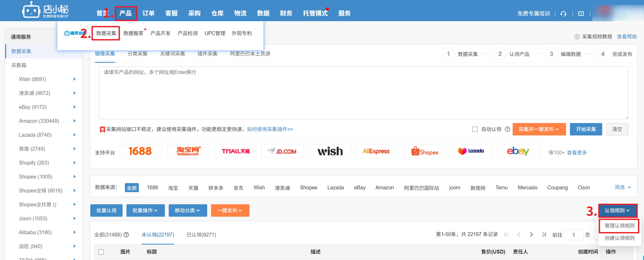Viewport: 644px width, 260px height.
Task: Go to next page arrow
Action: (x=531, y=234)
